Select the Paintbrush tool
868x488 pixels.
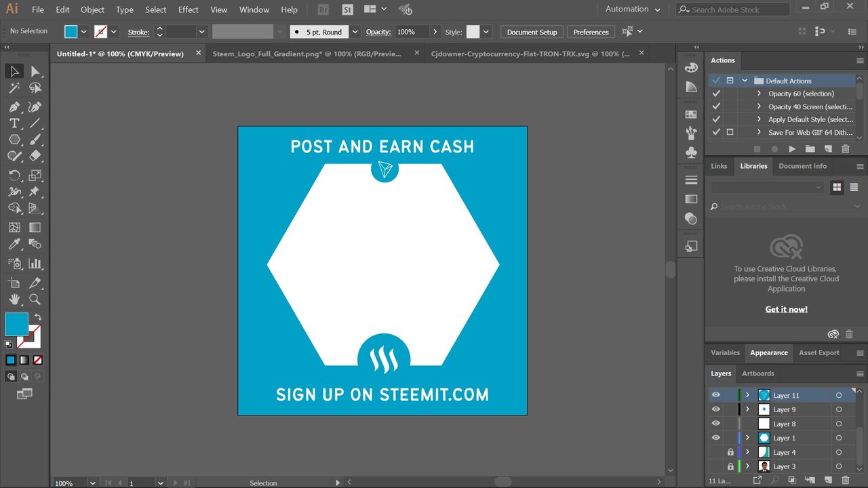coord(35,140)
